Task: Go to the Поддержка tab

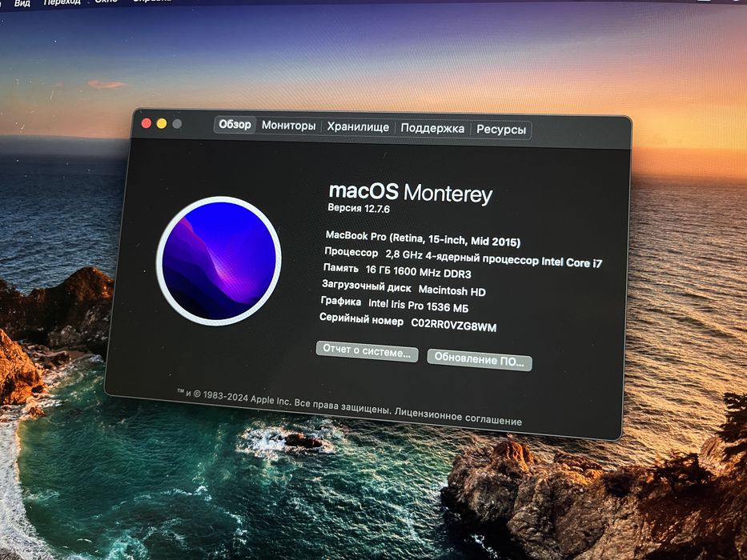Action: 432,128
